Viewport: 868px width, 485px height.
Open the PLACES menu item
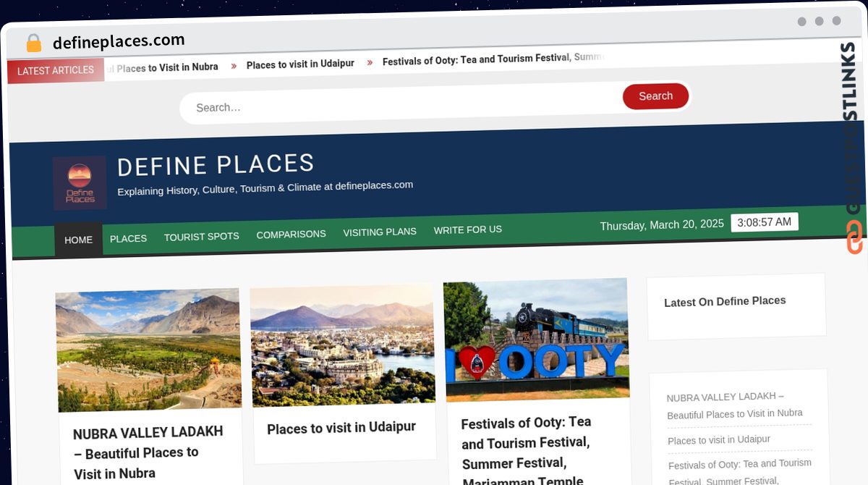coord(128,238)
